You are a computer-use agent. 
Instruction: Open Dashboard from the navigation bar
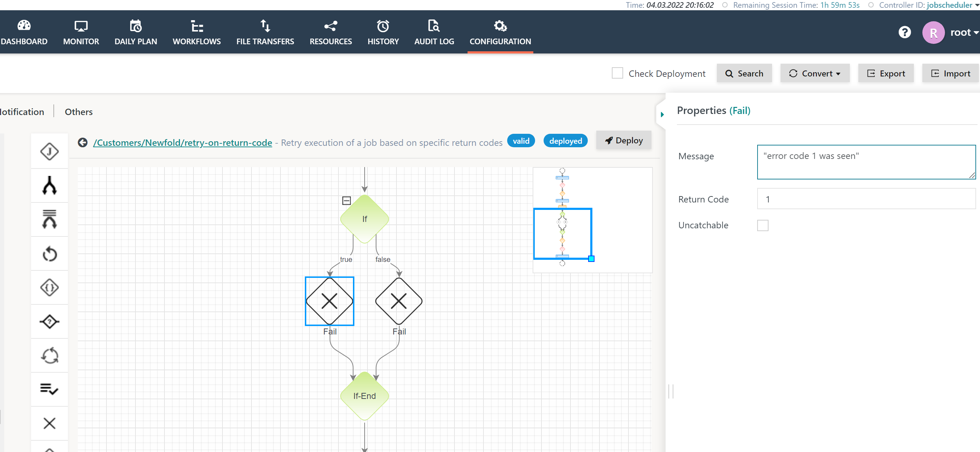(x=24, y=33)
